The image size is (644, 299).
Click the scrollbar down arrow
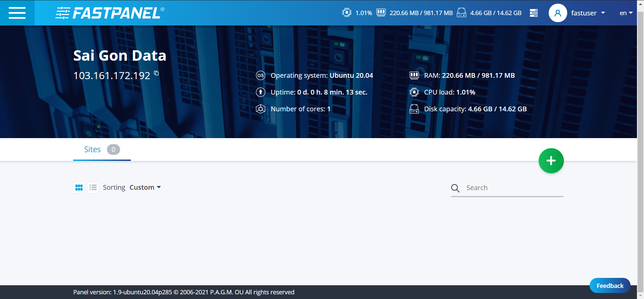[641, 296]
